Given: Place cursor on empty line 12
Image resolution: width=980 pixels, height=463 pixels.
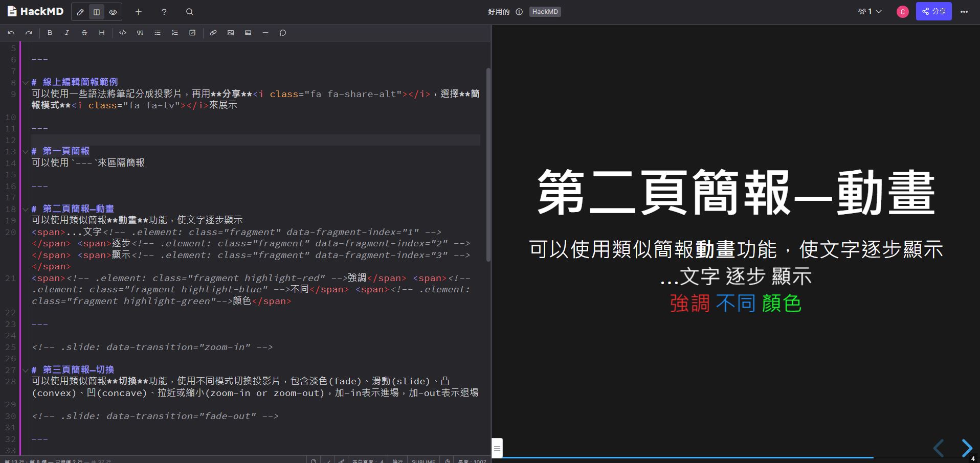Looking at the screenshot, I should [x=256, y=140].
